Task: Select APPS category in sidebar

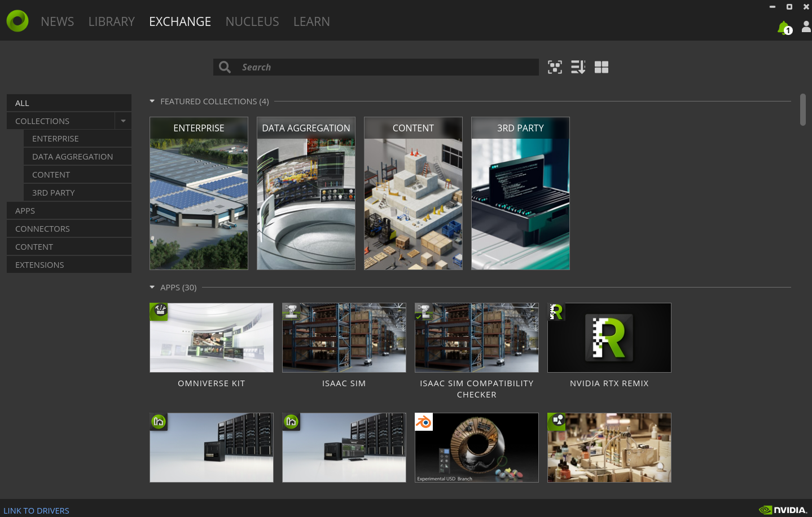Action: pyautogui.click(x=69, y=211)
